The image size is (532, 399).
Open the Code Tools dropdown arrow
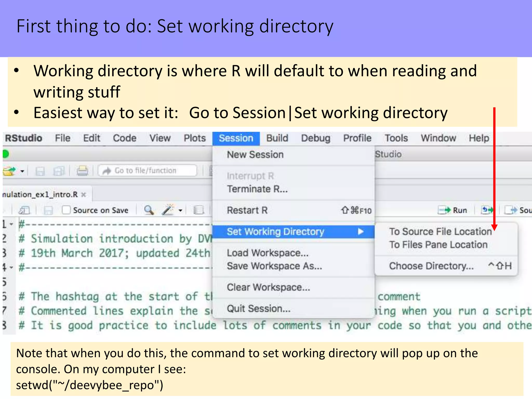(x=181, y=210)
